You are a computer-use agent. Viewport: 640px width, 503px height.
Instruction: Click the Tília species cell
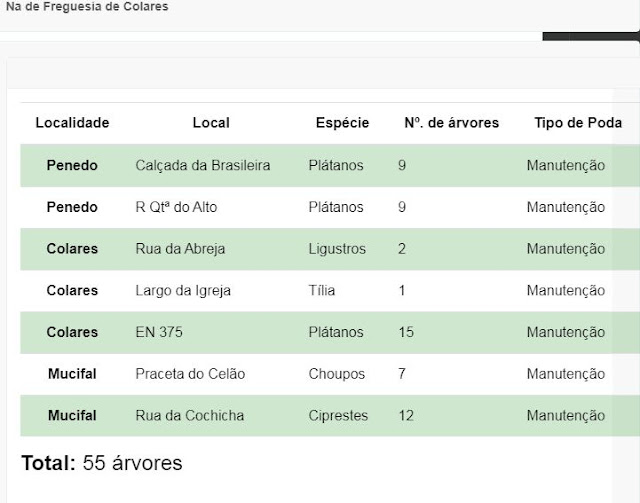pos(322,290)
